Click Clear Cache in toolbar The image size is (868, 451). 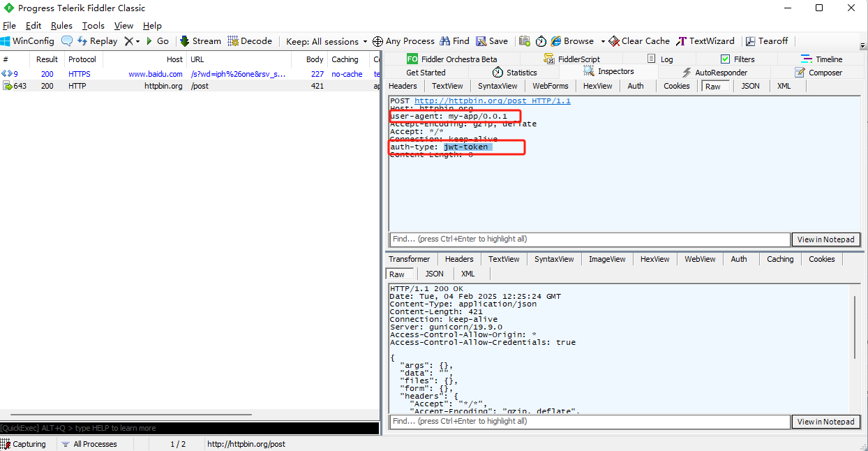(x=639, y=41)
